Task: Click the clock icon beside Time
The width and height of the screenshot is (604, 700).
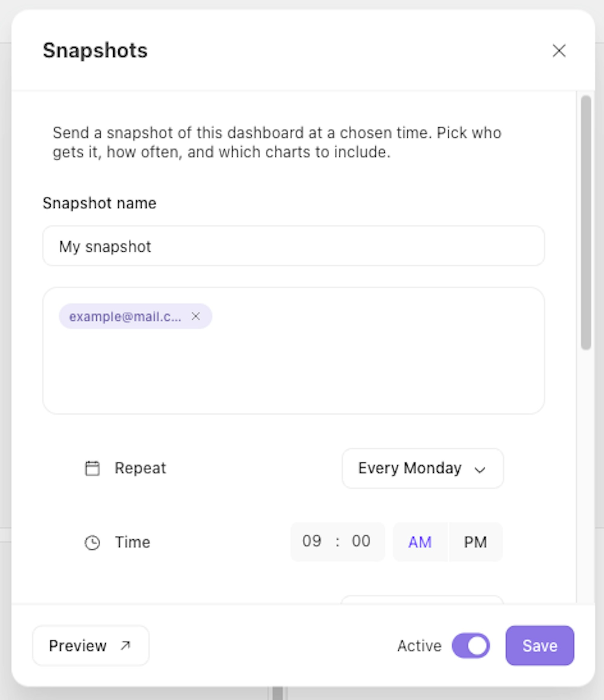Action: tap(92, 543)
